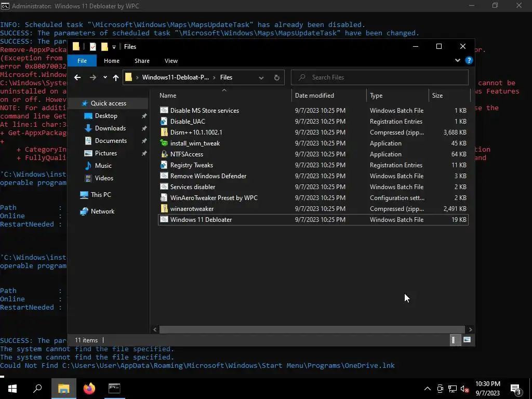This screenshot has width=532, height=399.
Task: Open the network tray icon
Action: point(453,389)
